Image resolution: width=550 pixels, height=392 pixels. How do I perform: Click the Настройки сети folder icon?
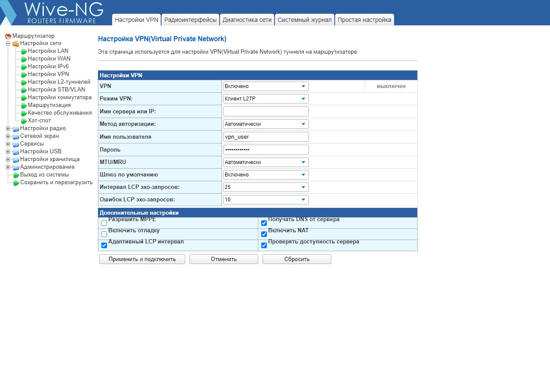[15, 44]
